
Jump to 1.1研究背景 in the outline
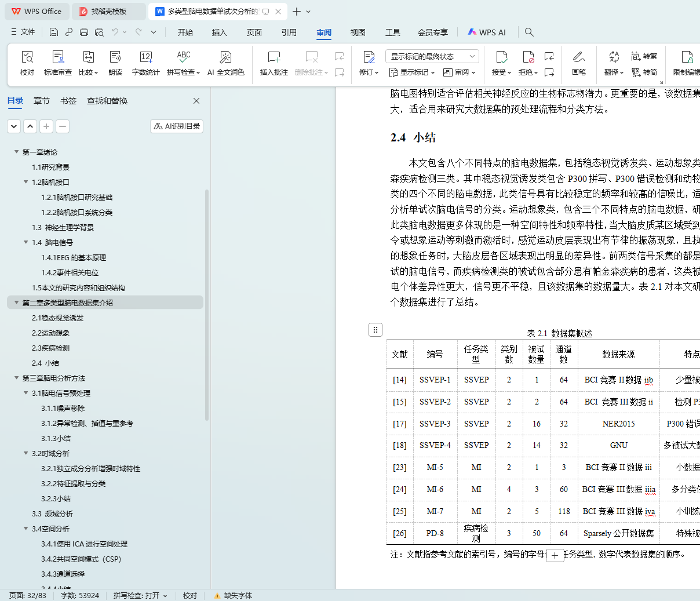pos(51,167)
